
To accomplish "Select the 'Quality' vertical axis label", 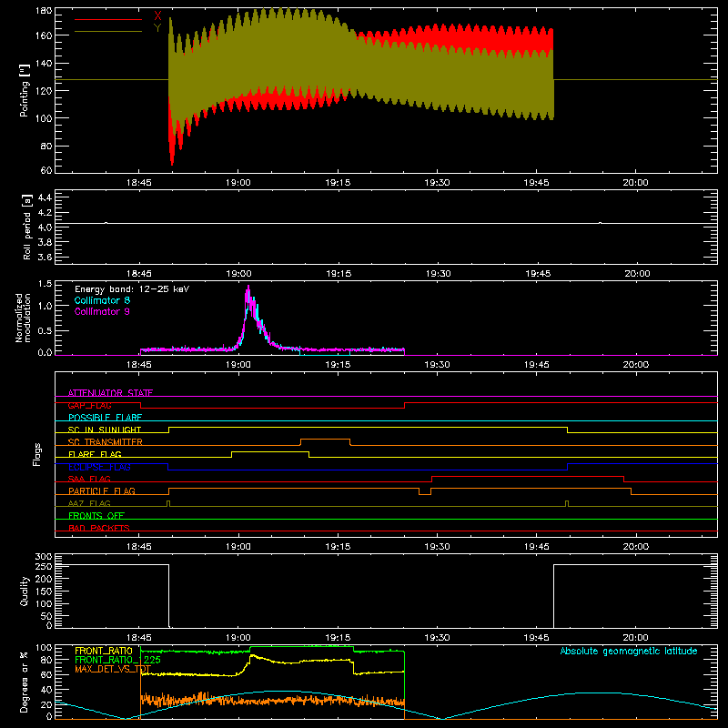I will 25,591.
